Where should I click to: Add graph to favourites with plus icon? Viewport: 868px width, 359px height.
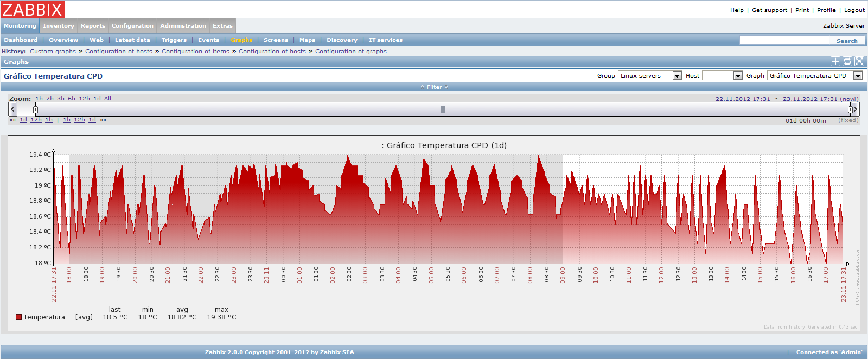(x=835, y=62)
